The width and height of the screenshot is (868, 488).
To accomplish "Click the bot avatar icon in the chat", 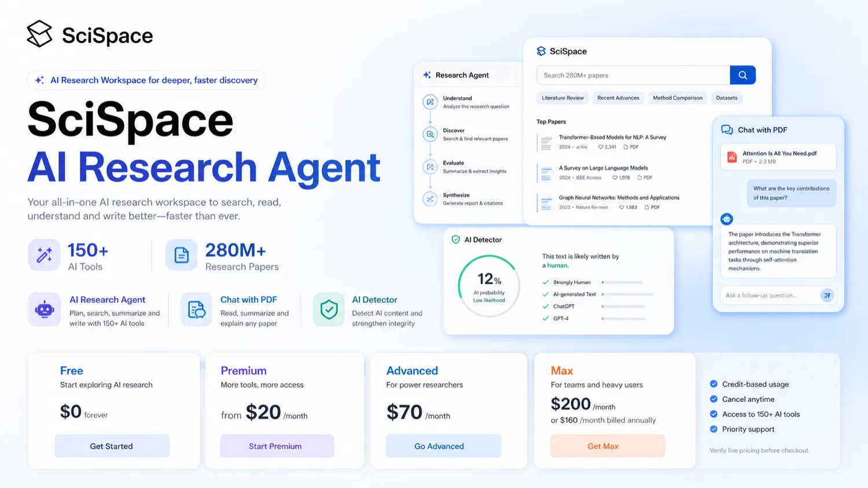I will [x=727, y=219].
